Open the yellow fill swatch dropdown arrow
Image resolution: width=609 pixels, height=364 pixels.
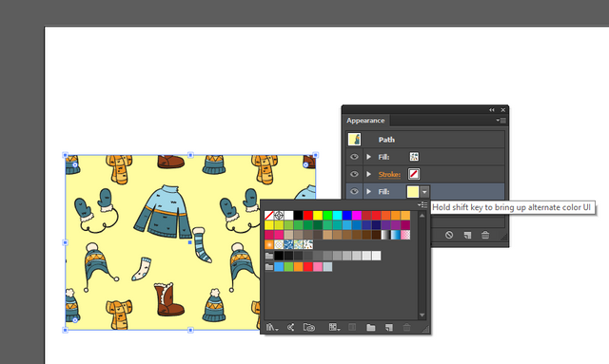tap(424, 192)
